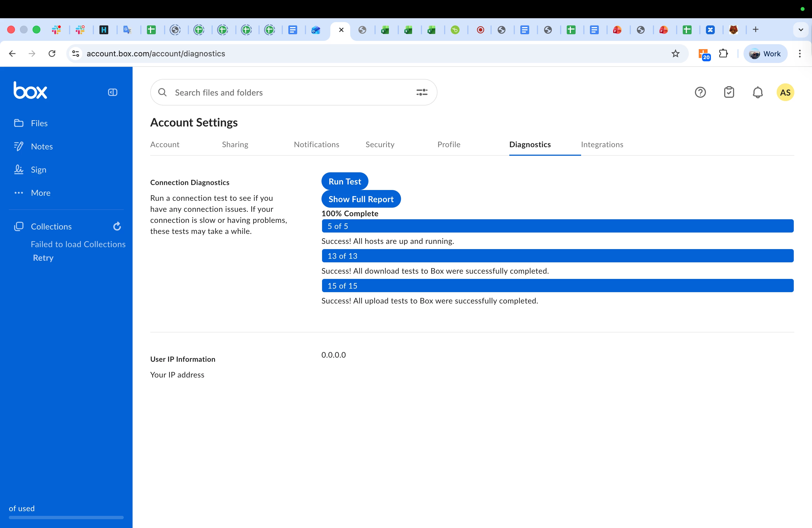Click the AS user avatar

[785, 93]
